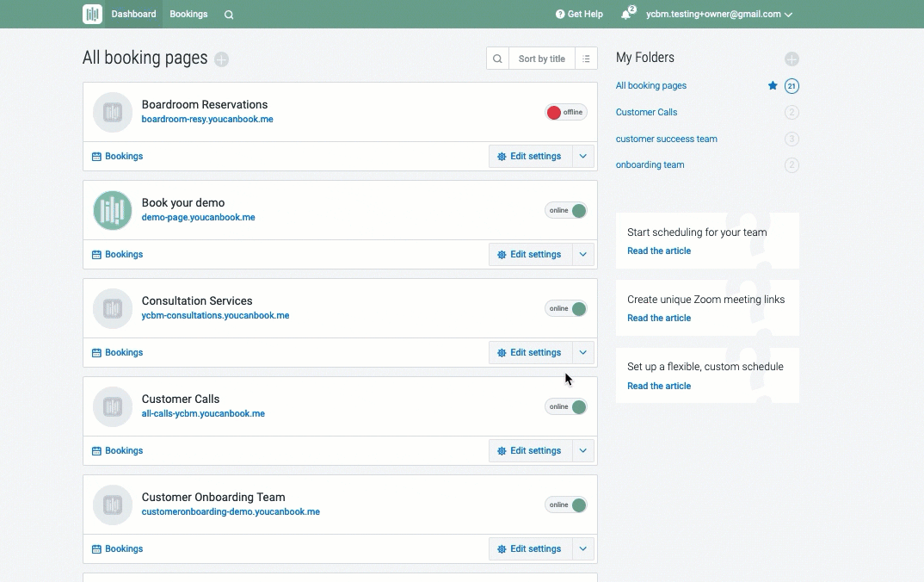Viewport: 924px width, 582px height.
Task: Read the article on Zoom meeting links
Action: pos(659,319)
